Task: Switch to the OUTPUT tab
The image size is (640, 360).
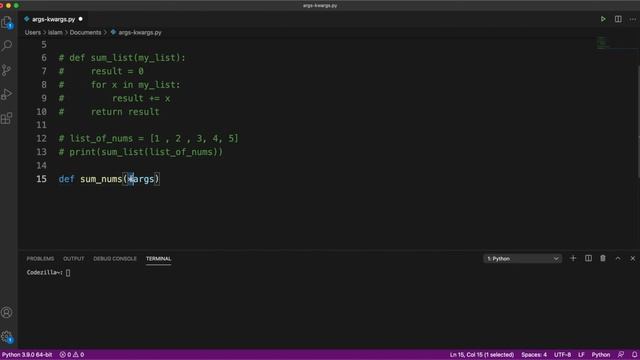Action: click(73, 259)
